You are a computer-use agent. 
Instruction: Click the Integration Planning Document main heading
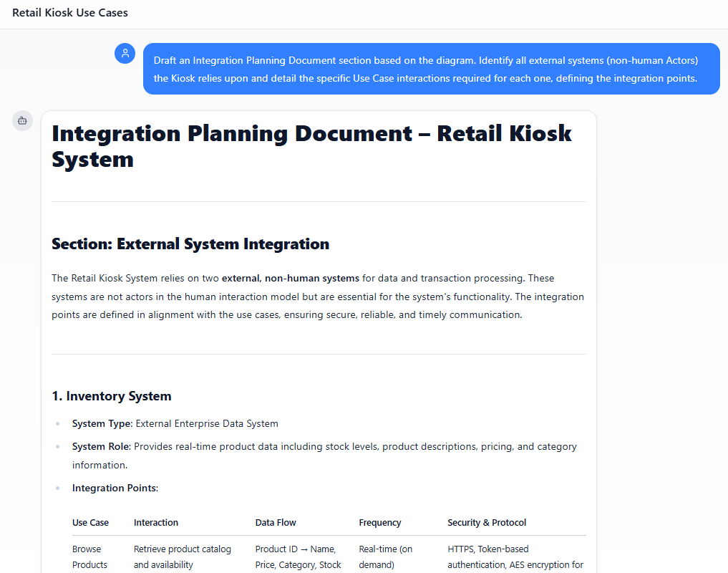[x=311, y=145]
